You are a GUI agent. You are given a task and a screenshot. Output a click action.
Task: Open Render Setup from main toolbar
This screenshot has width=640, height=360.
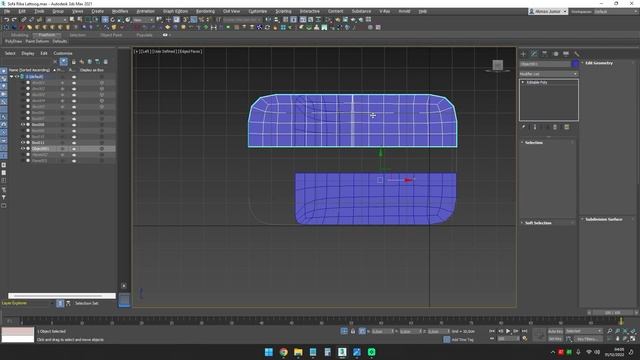click(x=338, y=19)
